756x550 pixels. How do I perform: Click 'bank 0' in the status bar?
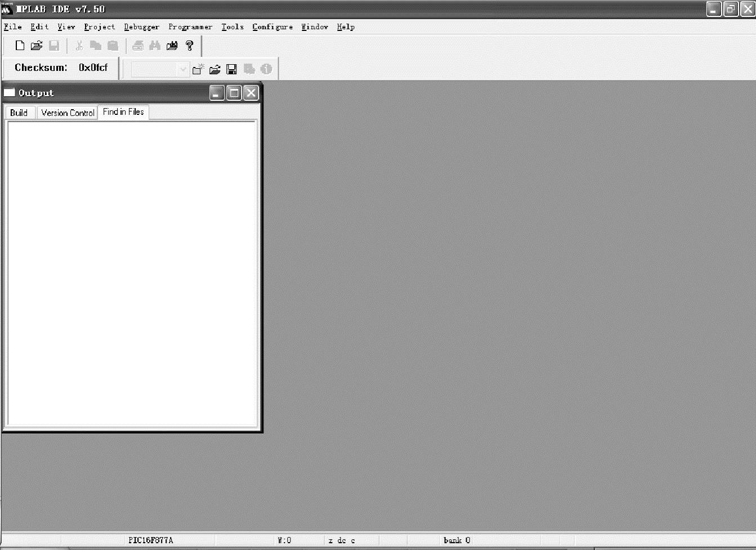[457, 540]
